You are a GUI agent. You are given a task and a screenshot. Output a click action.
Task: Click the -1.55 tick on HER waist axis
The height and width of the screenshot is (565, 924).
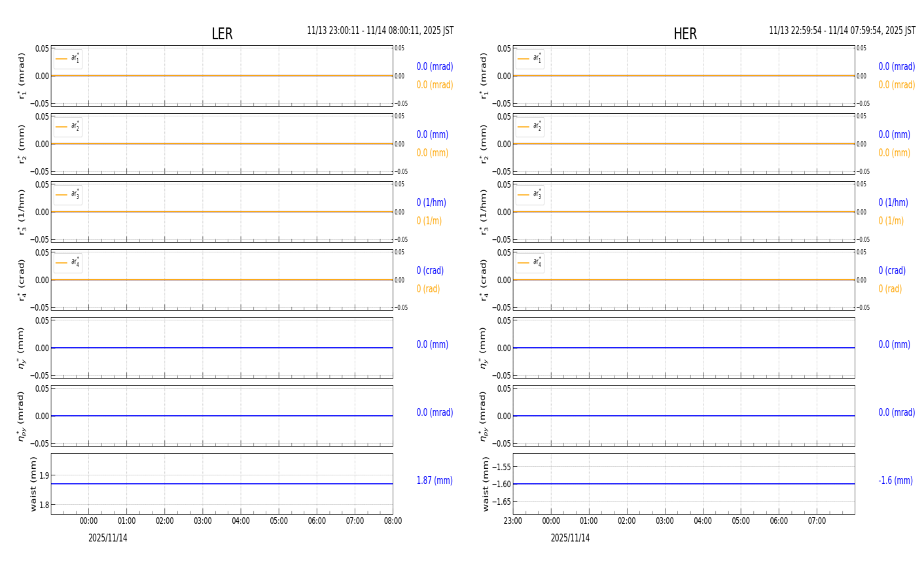click(x=502, y=467)
